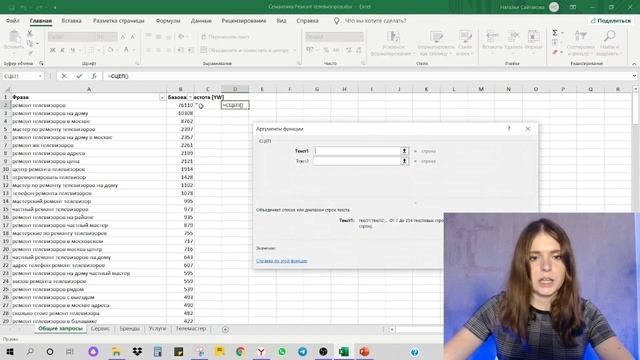Toggle Wrap Text in Alignment group
Image resolution: width=640 pixels, height=360 pixels.
pyautogui.click(x=225, y=37)
